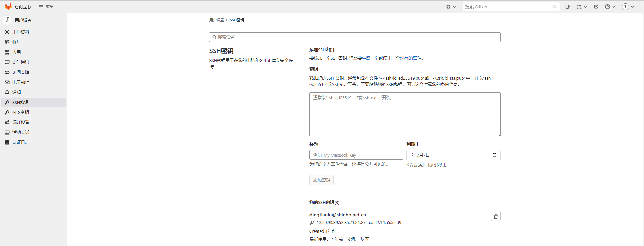Screen dimensions: 644x246
Task: Click the GitLab fox logo
Action: [x=8, y=7]
